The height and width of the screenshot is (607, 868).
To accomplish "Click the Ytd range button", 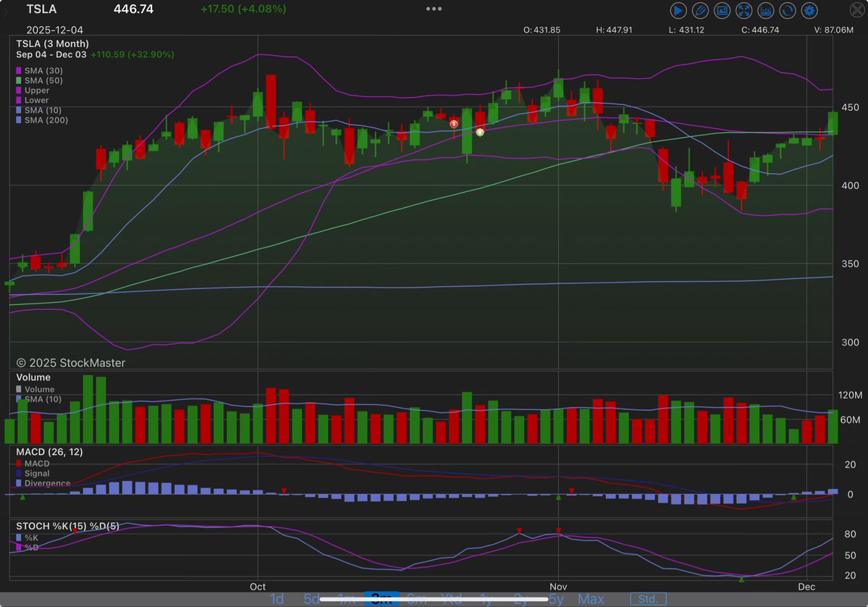I will pyautogui.click(x=451, y=599).
